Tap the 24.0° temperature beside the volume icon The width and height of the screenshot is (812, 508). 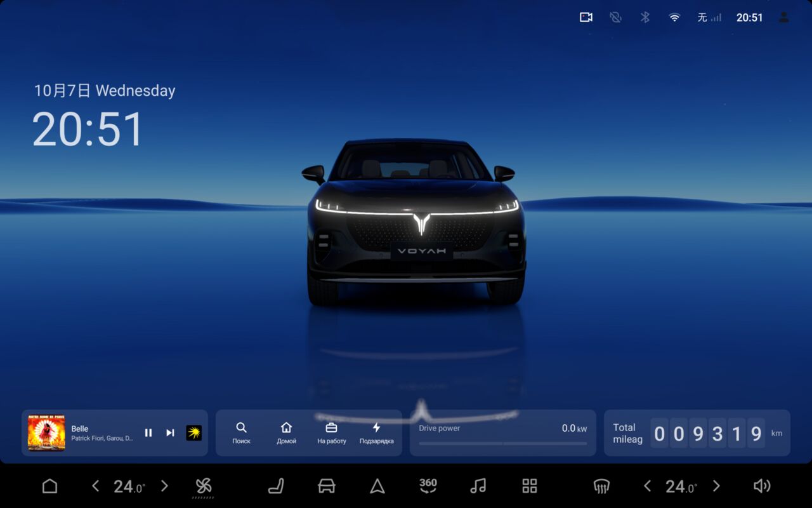coord(681,487)
